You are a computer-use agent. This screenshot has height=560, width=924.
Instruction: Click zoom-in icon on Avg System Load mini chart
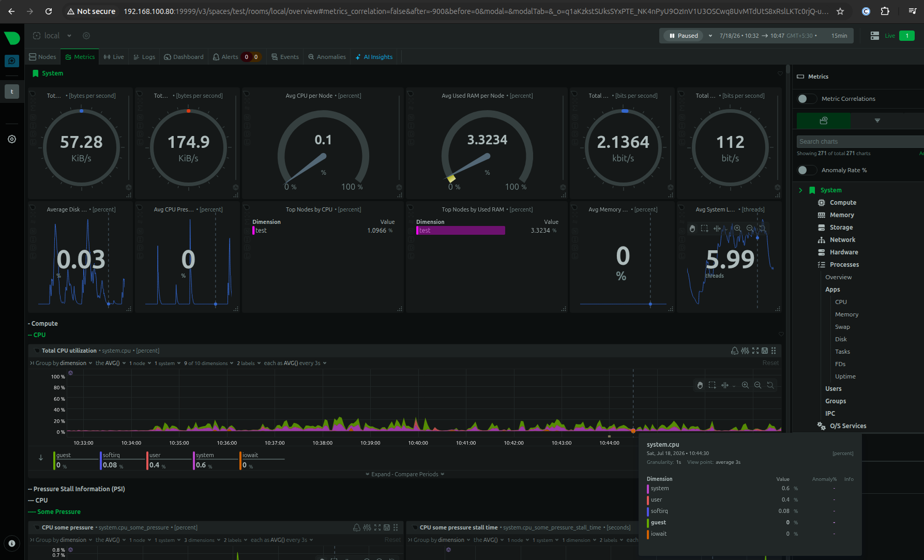(737, 228)
